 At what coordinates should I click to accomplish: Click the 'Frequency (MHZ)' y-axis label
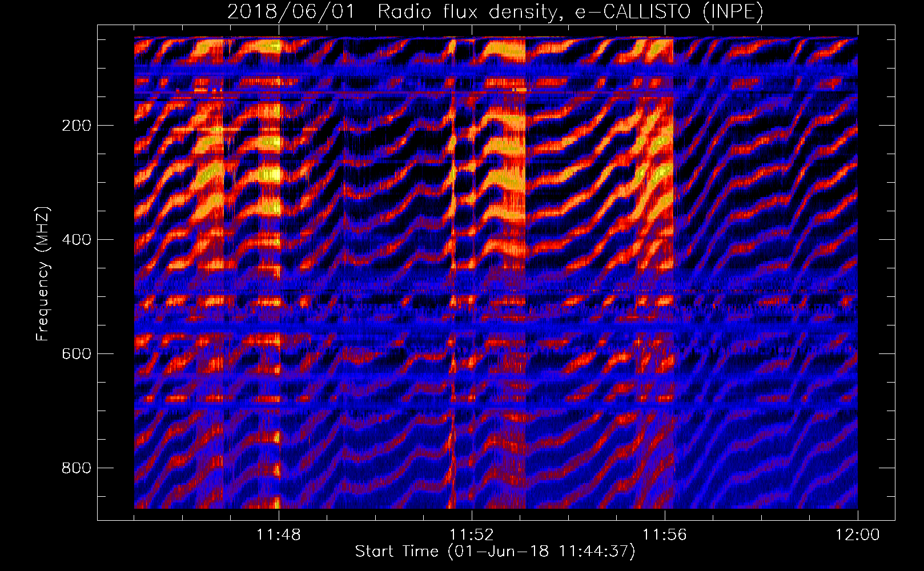pyautogui.click(x=43, y=274)
